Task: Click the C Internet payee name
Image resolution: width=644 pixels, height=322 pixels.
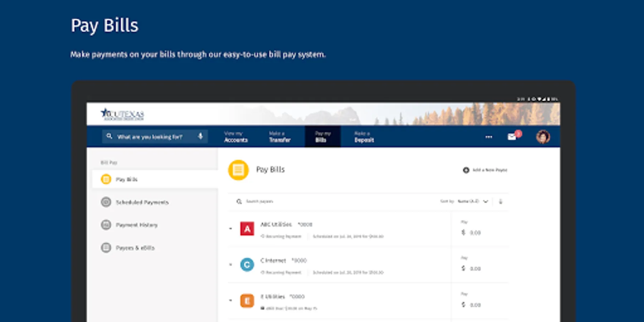Action: pos(273,260)
